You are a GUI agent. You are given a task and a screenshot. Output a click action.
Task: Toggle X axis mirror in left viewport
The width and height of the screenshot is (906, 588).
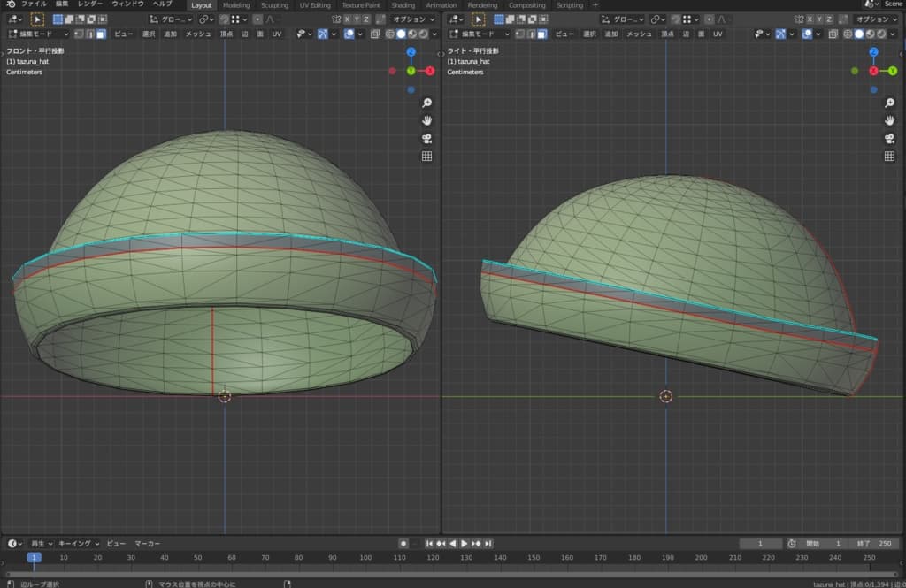click(347, 19)
